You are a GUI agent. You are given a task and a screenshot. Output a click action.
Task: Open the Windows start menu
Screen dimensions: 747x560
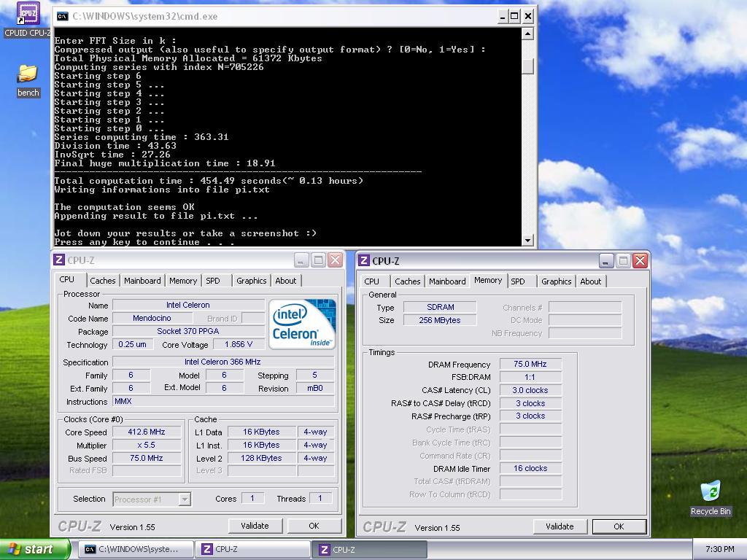(x=34, y=549)
